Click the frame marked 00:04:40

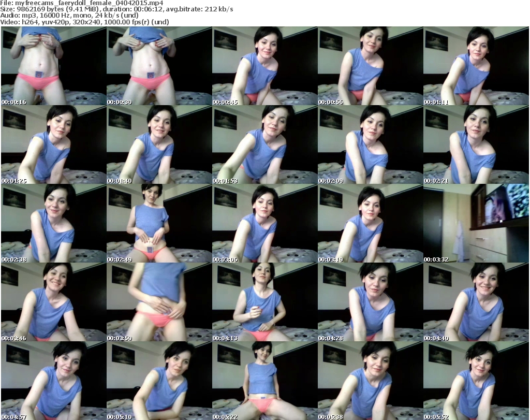(x=476, y=302)
